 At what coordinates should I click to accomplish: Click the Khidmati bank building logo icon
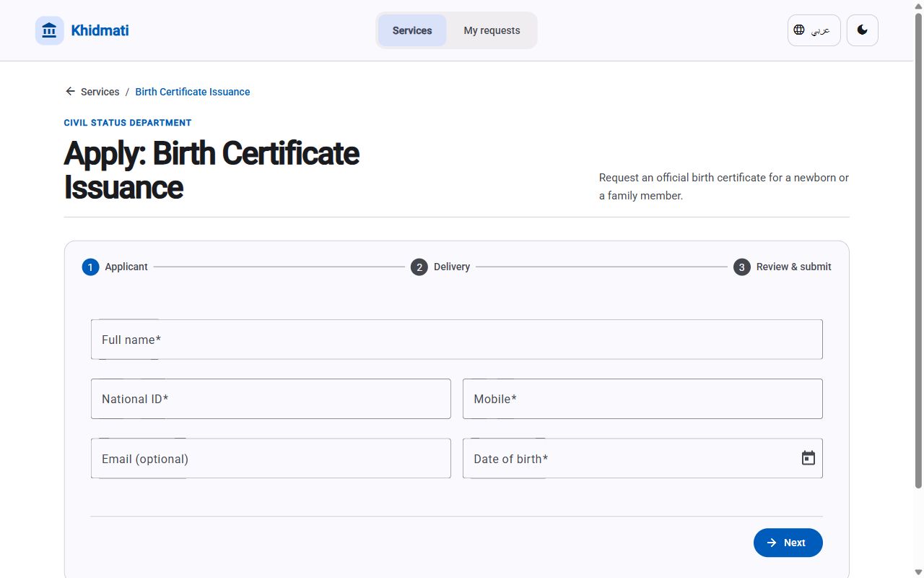click(x=49, y=30)
